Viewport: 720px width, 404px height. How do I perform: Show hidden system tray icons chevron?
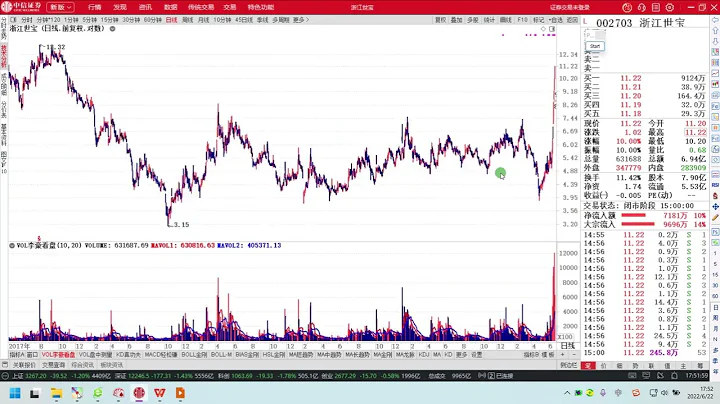[x=567, y=393]
